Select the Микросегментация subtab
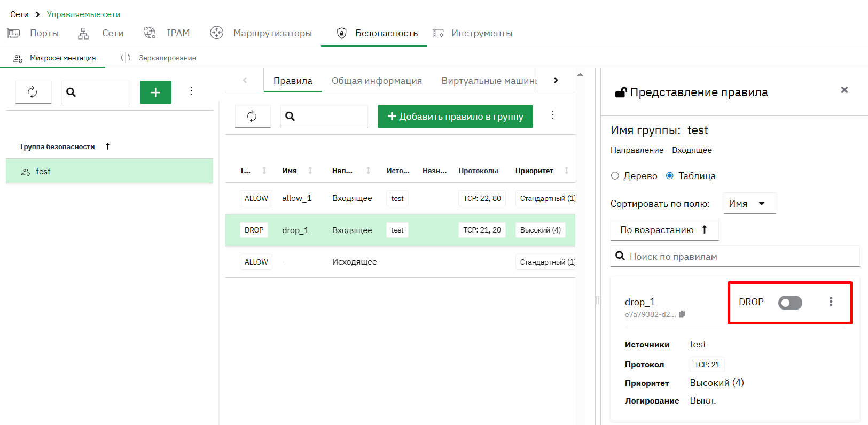 53,58
